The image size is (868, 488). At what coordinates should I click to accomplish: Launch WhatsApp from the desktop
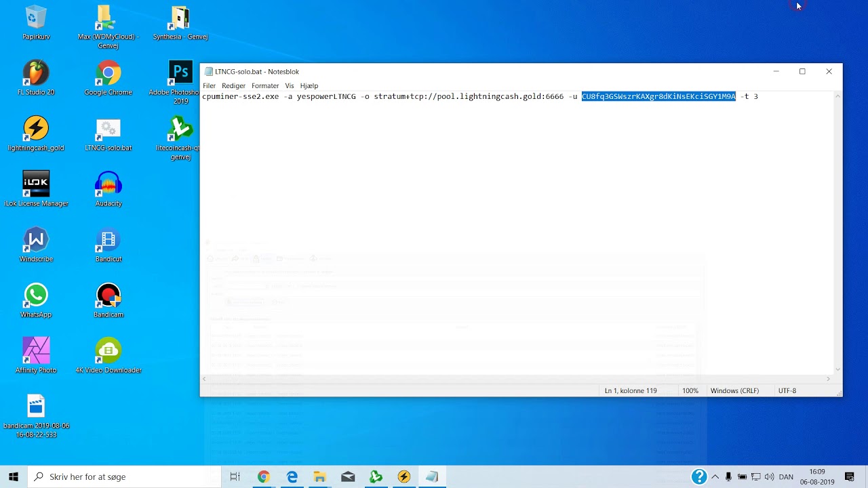coord(36,300)
